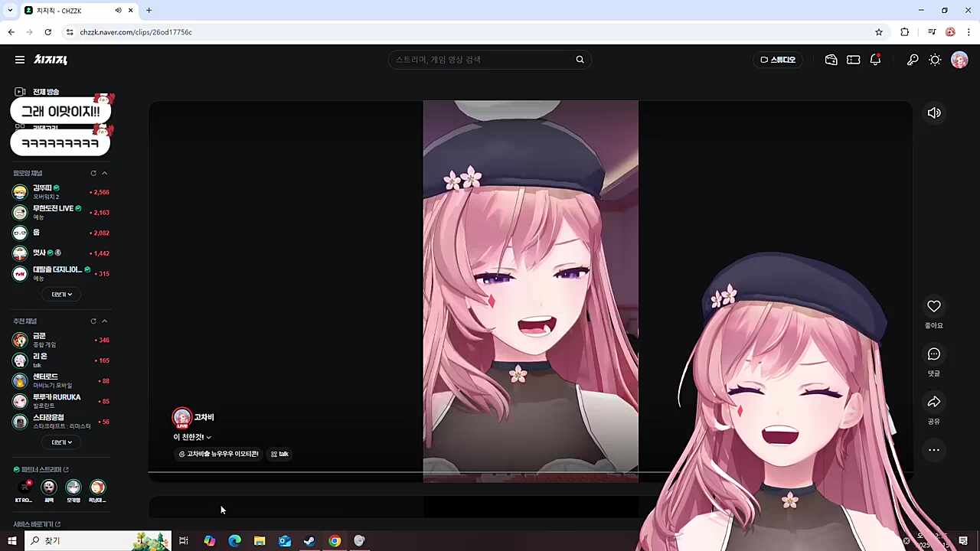Screen dimensions: 980x551
Task: Expand more recommended channels with 더보기
Action: pyautogui.click(x=61, y=442)
